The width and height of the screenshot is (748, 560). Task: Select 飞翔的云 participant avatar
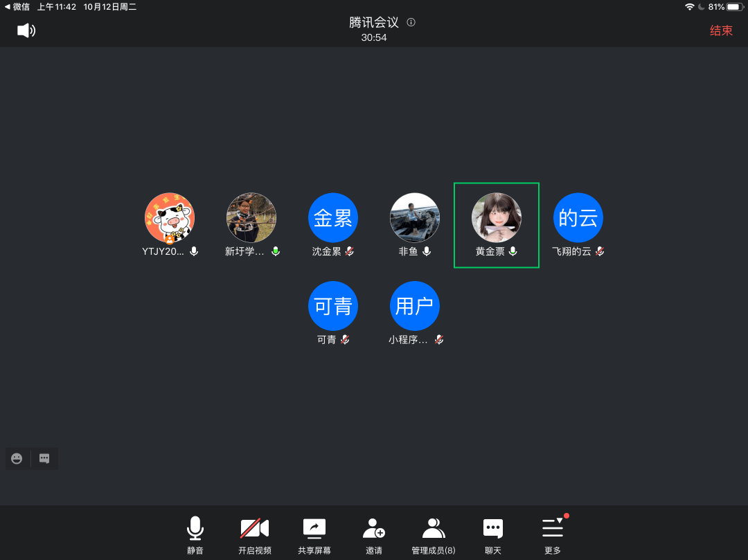click(578, 217)
